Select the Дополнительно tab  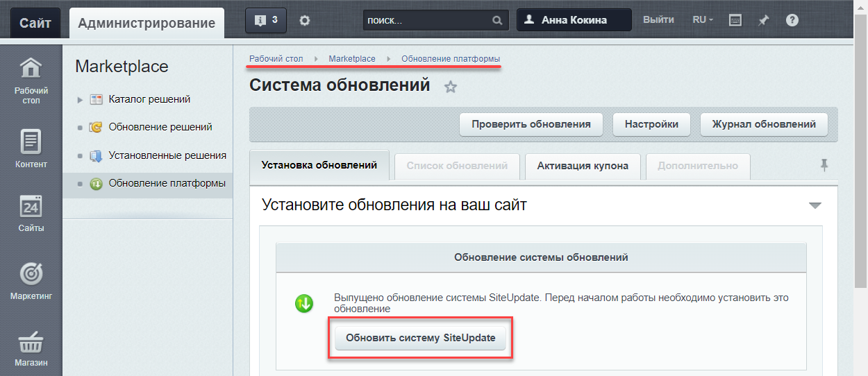(x=698, y=166)
